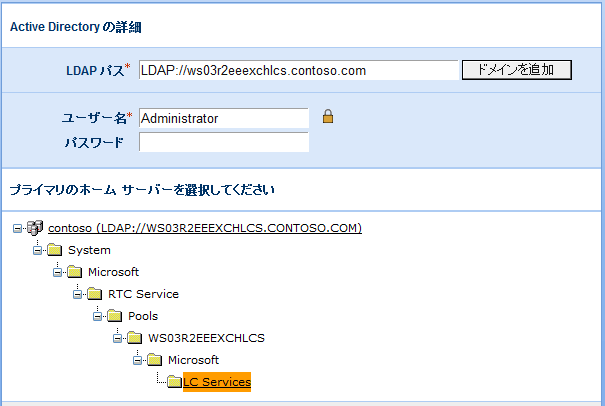Collapse the RTC Service tree node
Viewport: 605px width, 406px height.
click(x=78, y=294)
